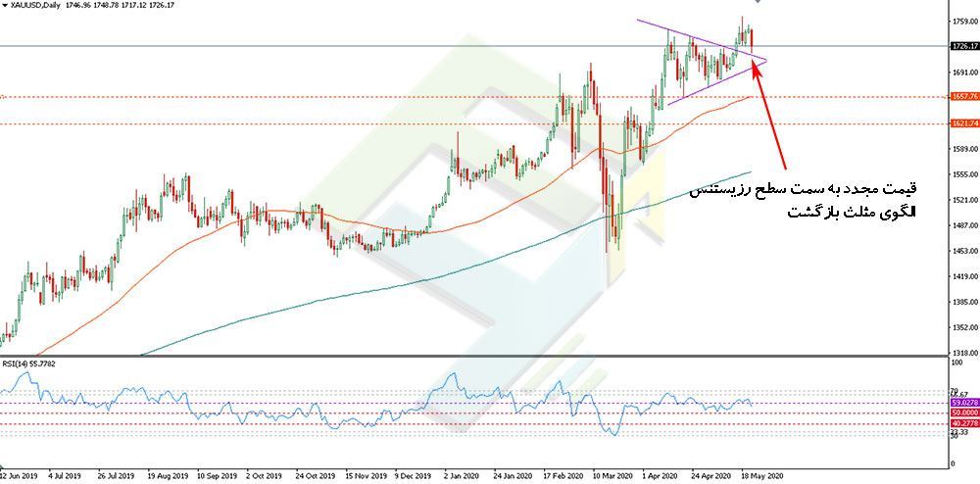
Task: Click the orange 1657.76 price level tag
Action: tap(964, 96)
